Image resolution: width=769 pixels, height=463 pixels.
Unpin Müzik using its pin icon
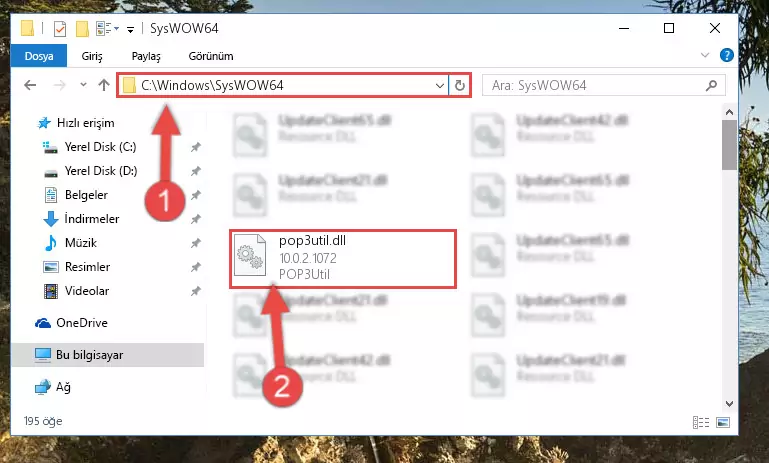click(x=196, y=243)
